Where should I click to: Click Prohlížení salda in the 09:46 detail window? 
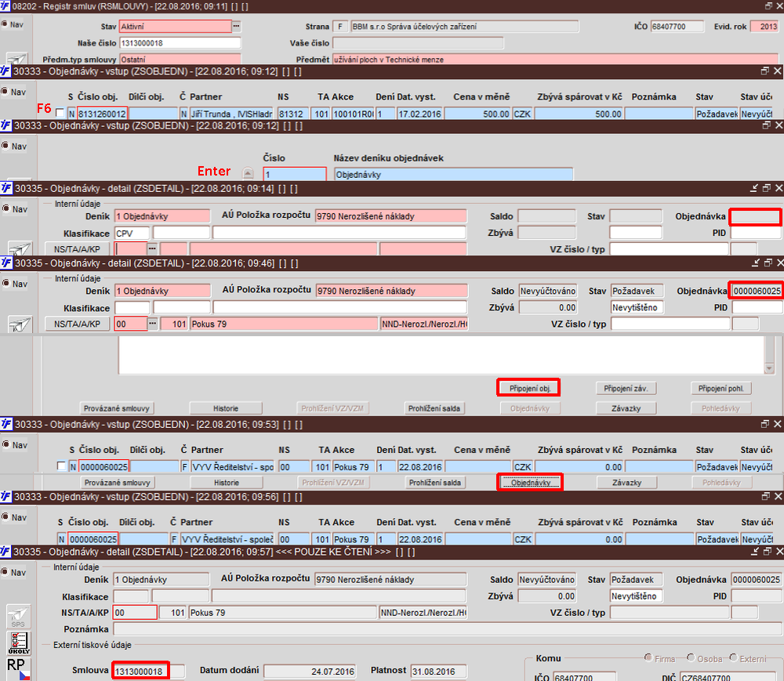pos(434,408)
